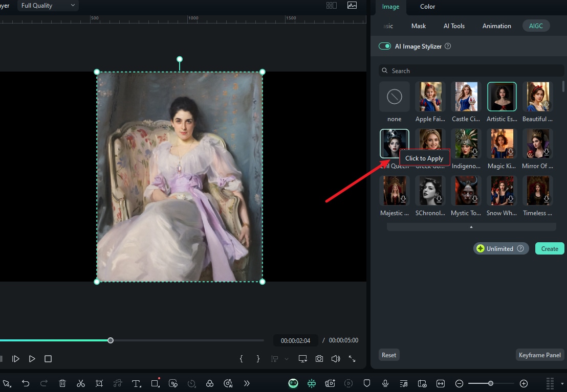This screenshot has height=392, width=567.
Task: Click the Create button
Action: (x=549, y=248)
